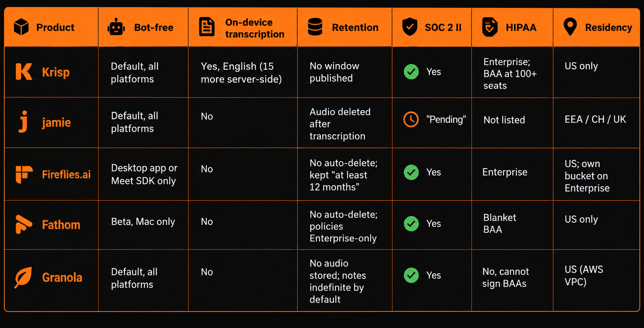This screenshot has width=644, height=328.
Task: Select the Retention column header
Action: (345, 27)
